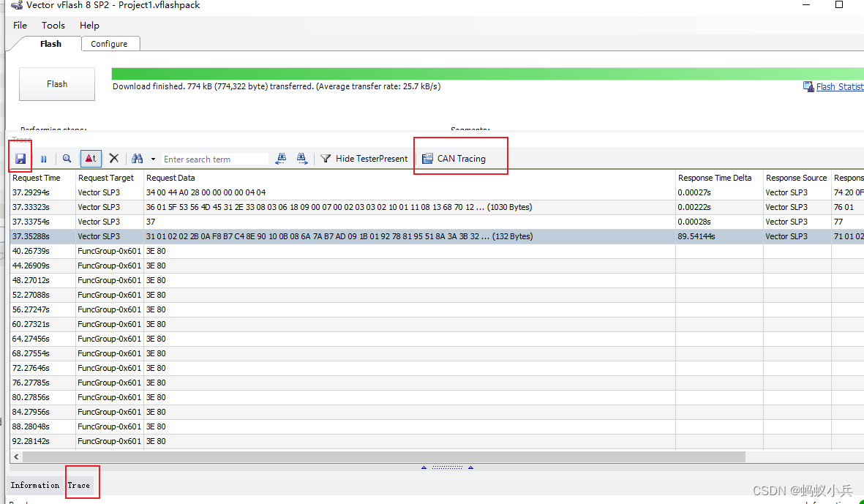Open the File menu
The image size is (864, 504).
[20, 26]
